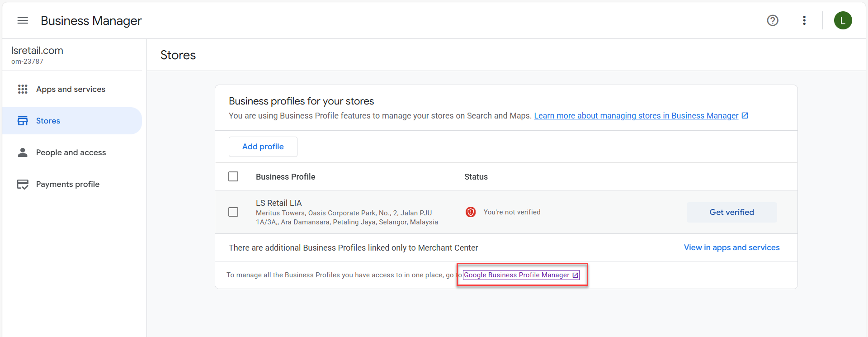The width and height of the screenshot is (868, 337).
Task: Select Payments profile in sidebar
Action: (68, 184)
